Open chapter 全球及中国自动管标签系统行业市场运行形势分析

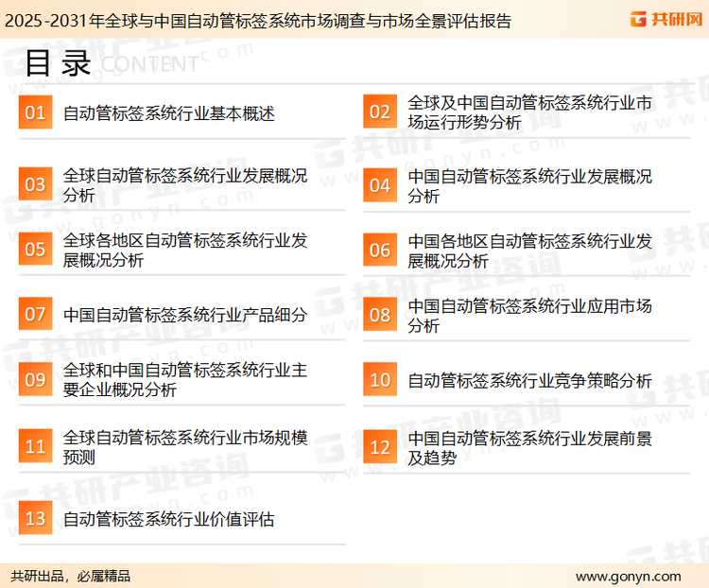pyautogui.click(x=529, y=112)
